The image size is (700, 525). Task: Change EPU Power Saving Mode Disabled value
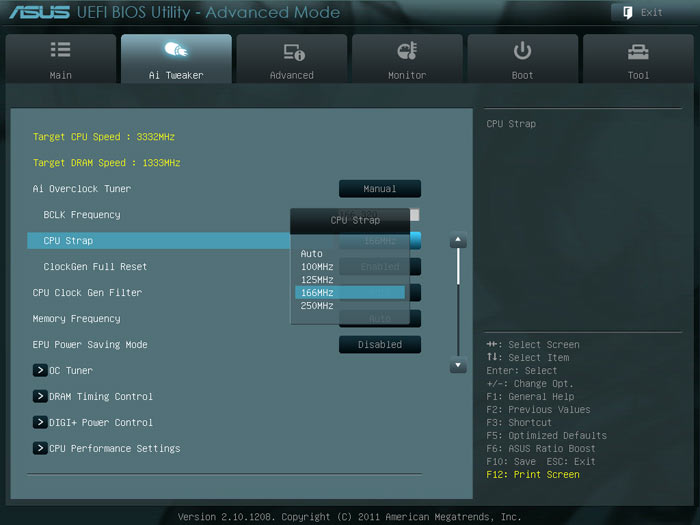(379, 345)
